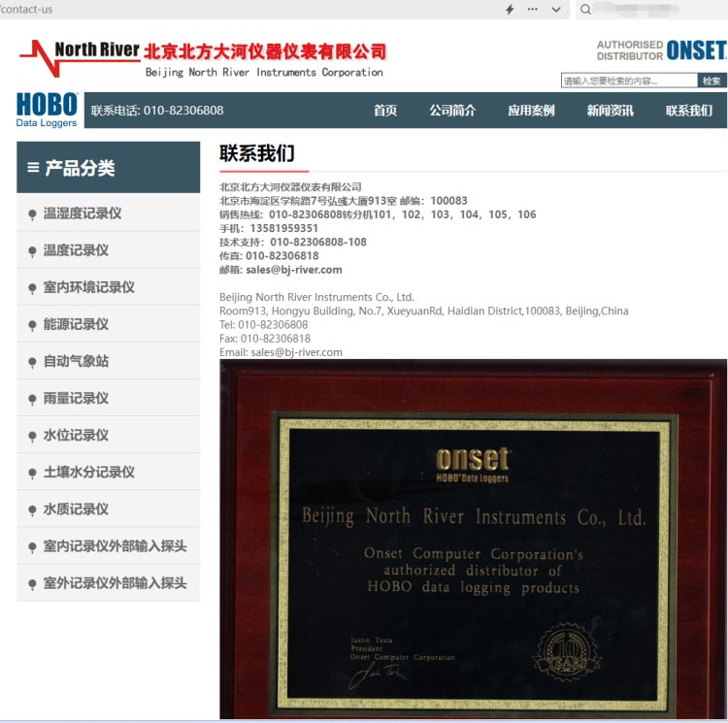
Task: Click the 手机: 13581959351 text
Action: (269, 228)
